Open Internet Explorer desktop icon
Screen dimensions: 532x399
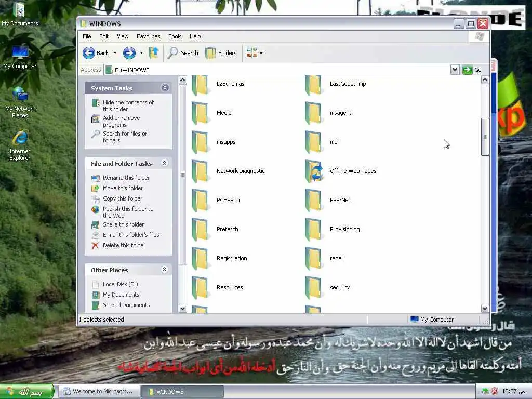pos(20,145)
